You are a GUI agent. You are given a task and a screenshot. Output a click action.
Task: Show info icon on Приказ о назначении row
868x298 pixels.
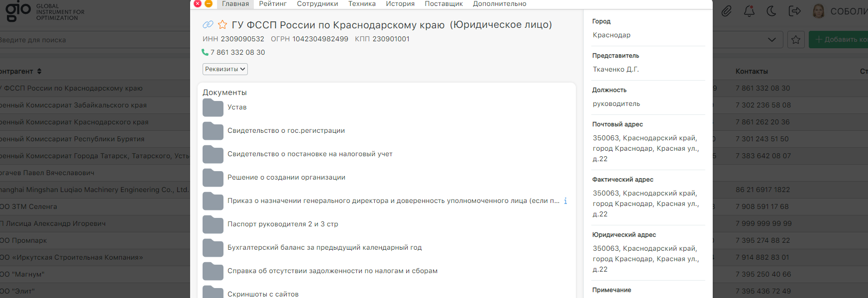click(x=565, y=201)
